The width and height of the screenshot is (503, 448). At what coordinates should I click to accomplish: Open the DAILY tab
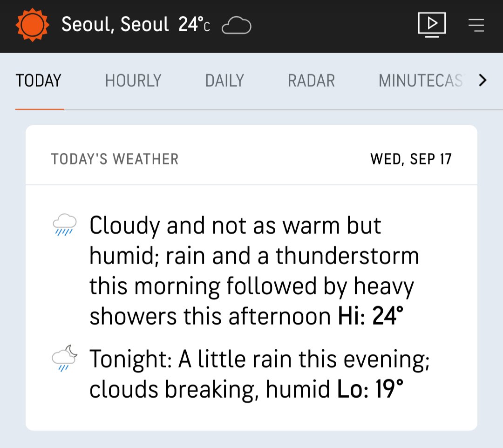[x=224, y=81]
